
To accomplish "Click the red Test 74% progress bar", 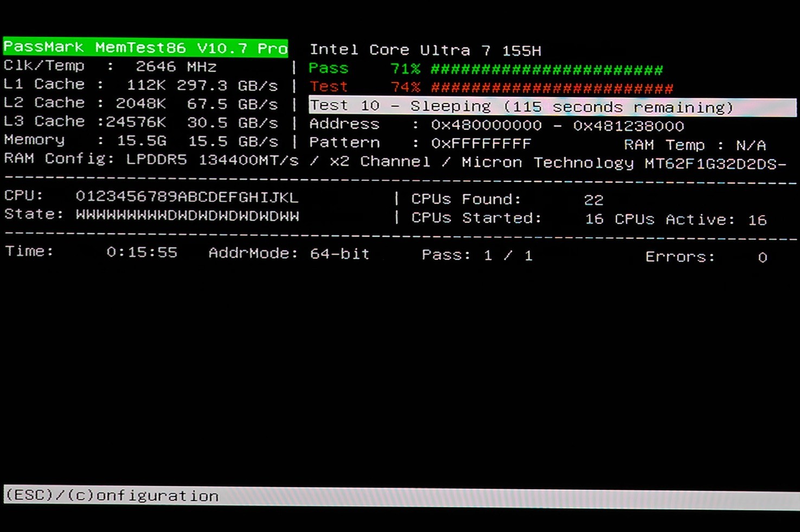I will (x=552, y=88).
